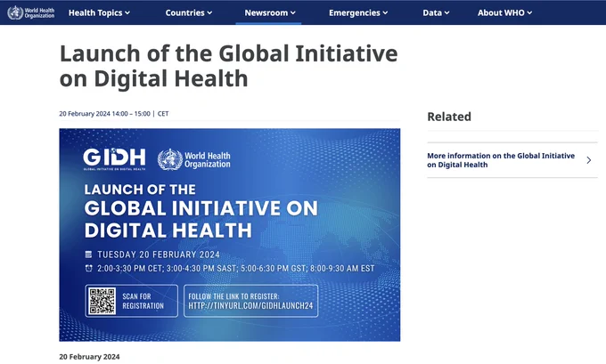606x364 pixels.
Task: Click 'TUESDAY 20 FEBRUARY 2024' in the banner
Action: click(159, 255)
